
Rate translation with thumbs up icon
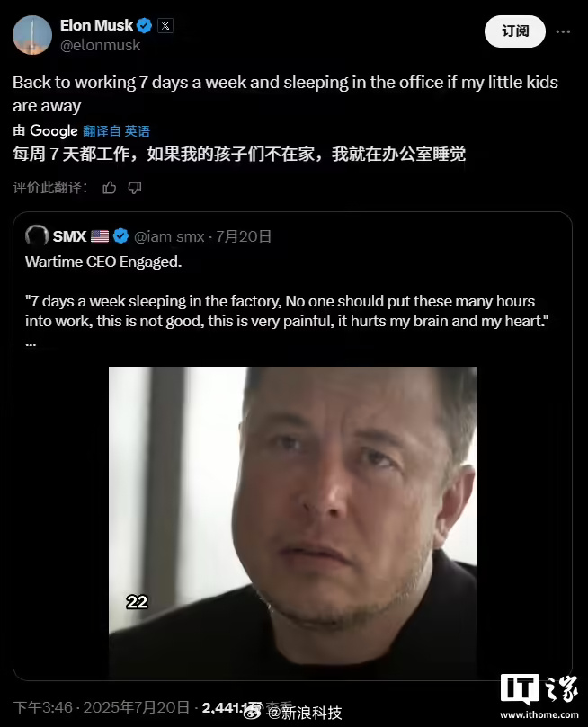[110, 187]
